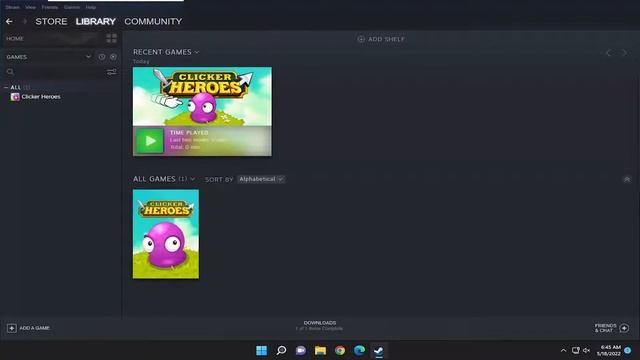This screenshot has width=640, height=360.
Task: Click Friends & Chat label
Action: coord(606,328)
